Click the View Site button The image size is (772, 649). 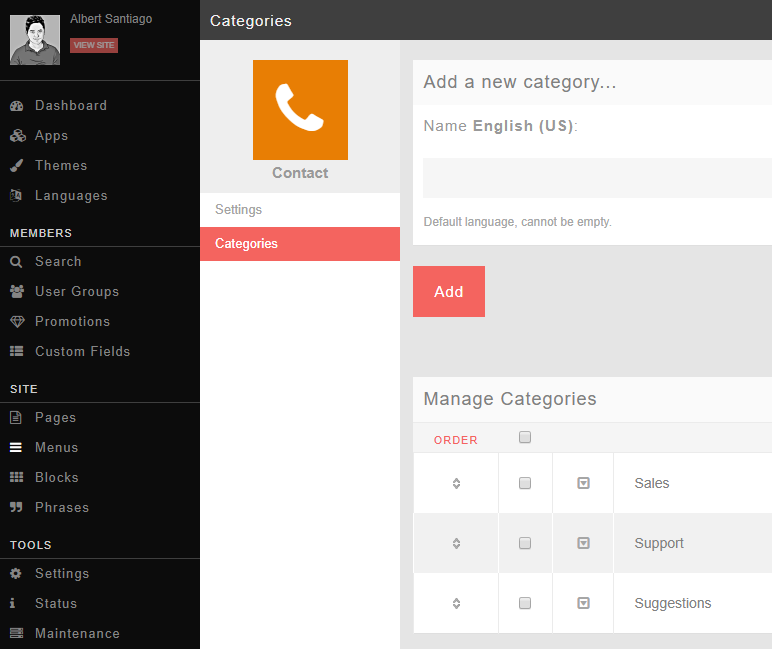(x=94, y=45)
